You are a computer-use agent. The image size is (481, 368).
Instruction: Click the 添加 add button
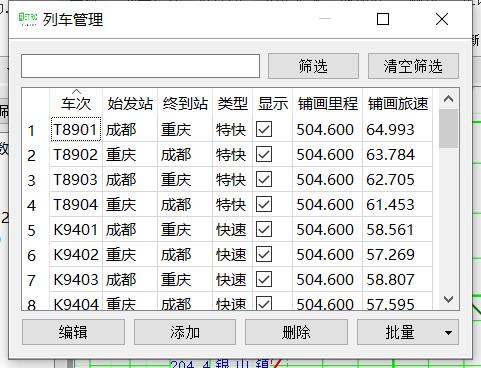[x=185, y=332]
